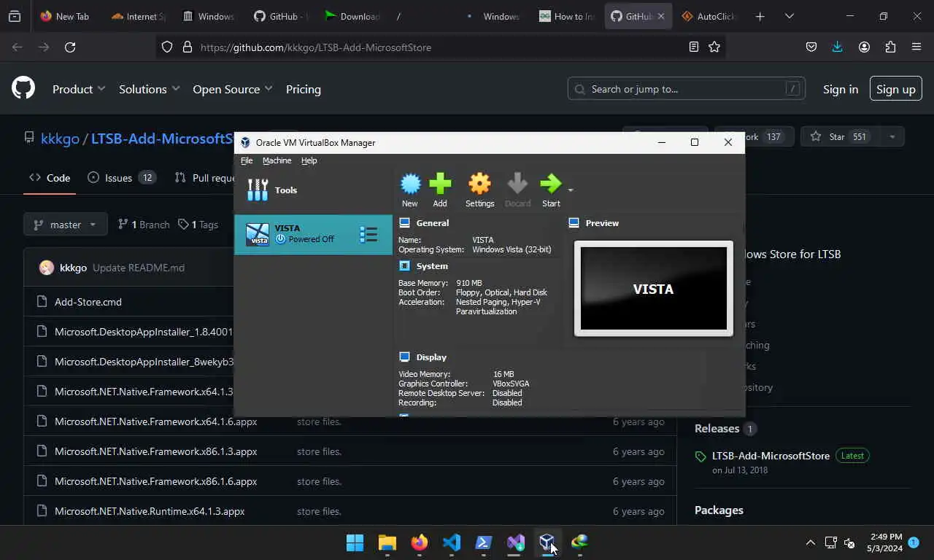Open the Start button dropdown arrow
Image resolution: width=934 pixels, height=560 pixels.
(x=571, y=190)
